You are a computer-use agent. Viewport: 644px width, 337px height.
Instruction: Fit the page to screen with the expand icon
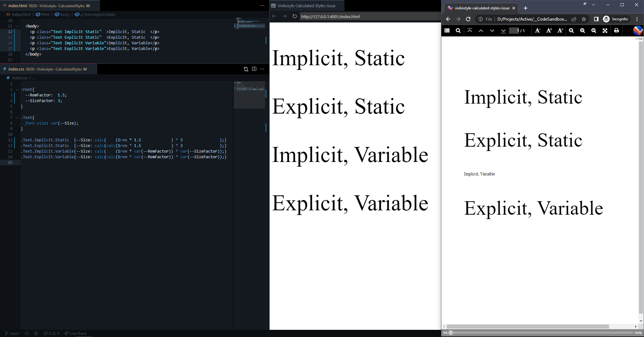click(605, 31)
